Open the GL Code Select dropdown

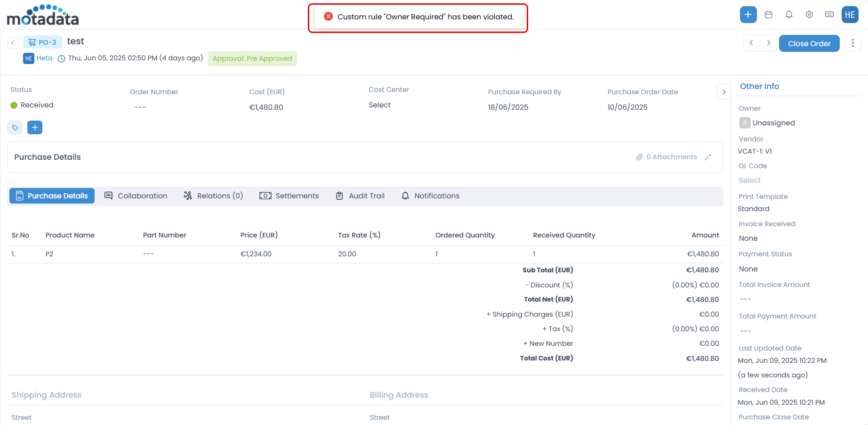point(749,180)
